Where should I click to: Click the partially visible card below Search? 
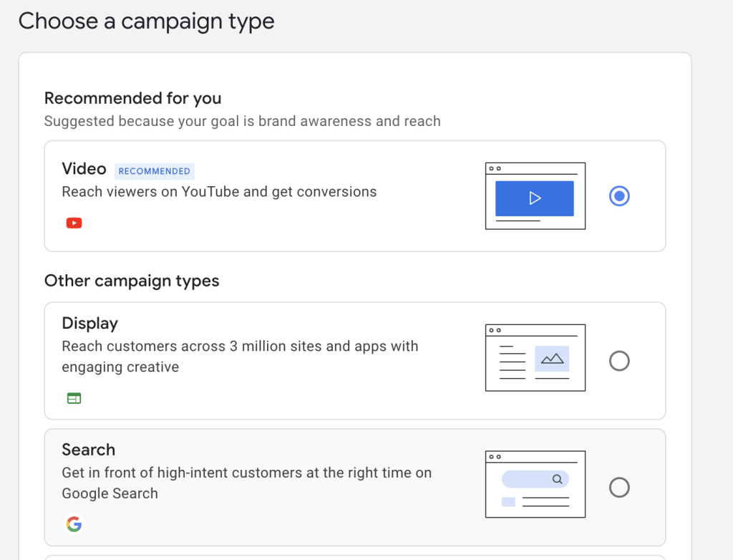355,556
